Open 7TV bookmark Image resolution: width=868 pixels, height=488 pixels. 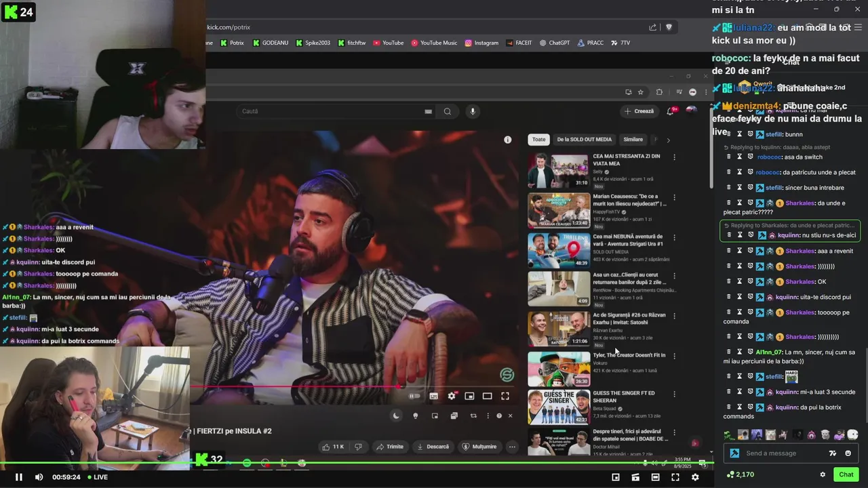tap(620, 43)
